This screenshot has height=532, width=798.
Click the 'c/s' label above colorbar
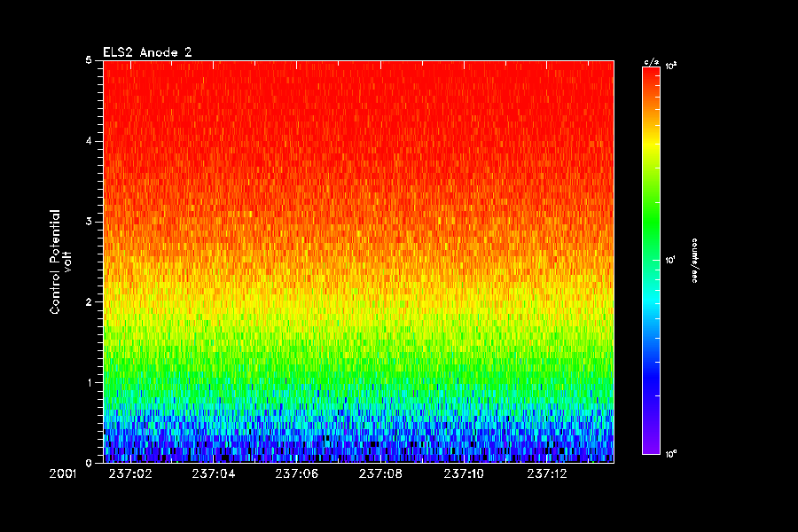click(x=652, y=62)
